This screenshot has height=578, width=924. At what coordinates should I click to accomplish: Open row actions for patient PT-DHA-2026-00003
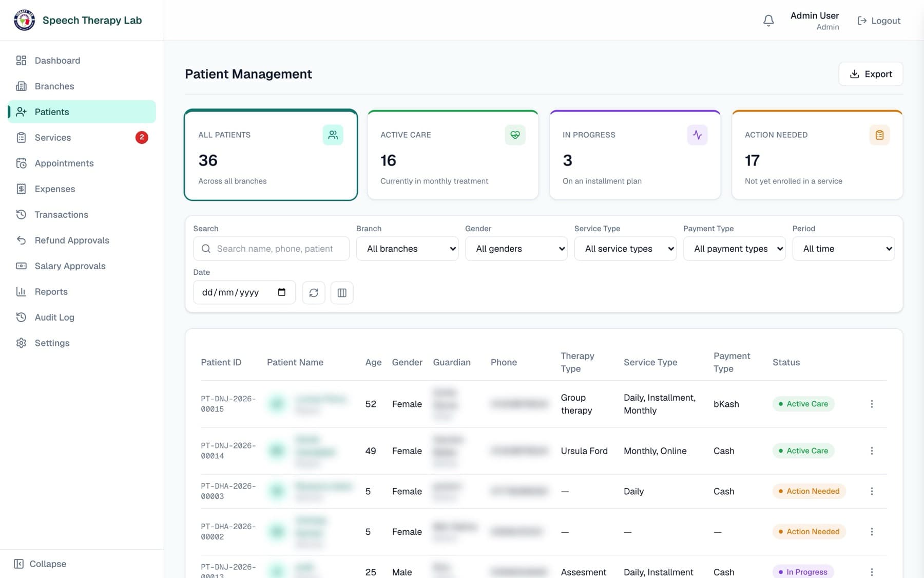click(x=872, y=491)
